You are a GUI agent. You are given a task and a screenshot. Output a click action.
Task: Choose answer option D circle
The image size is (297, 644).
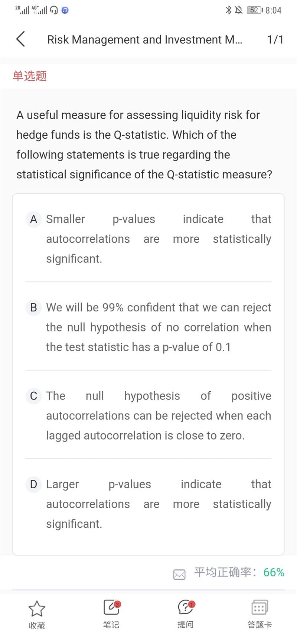[x=33, y=485]
